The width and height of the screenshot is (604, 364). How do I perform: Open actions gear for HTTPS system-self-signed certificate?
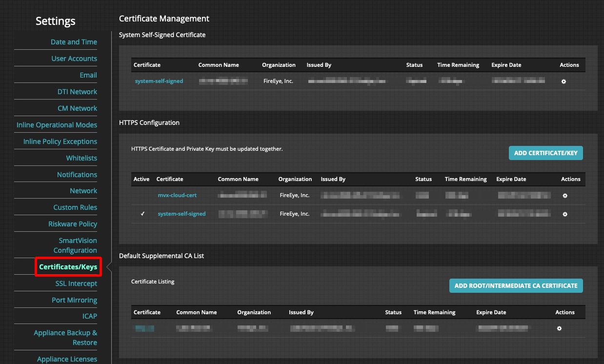point(564,214)
